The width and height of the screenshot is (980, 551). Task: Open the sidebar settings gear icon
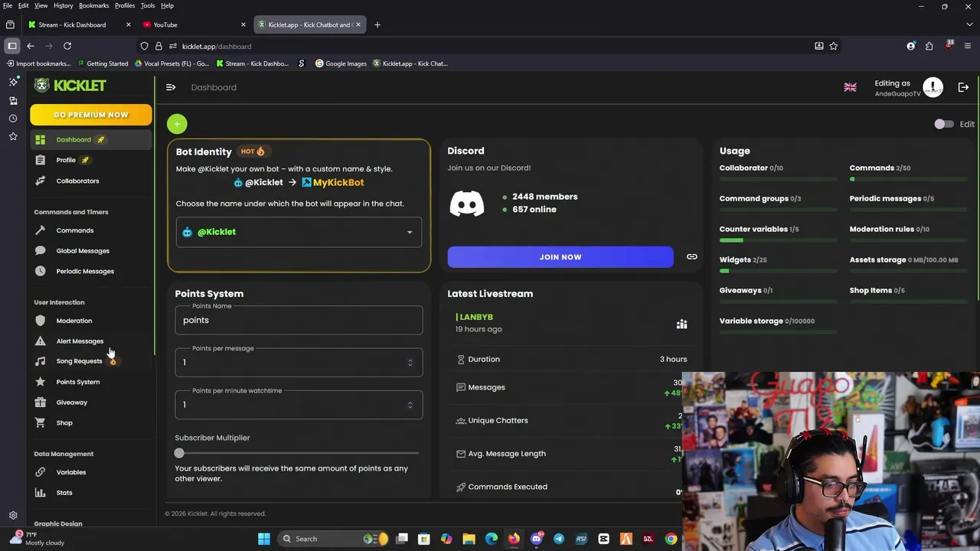13,516
